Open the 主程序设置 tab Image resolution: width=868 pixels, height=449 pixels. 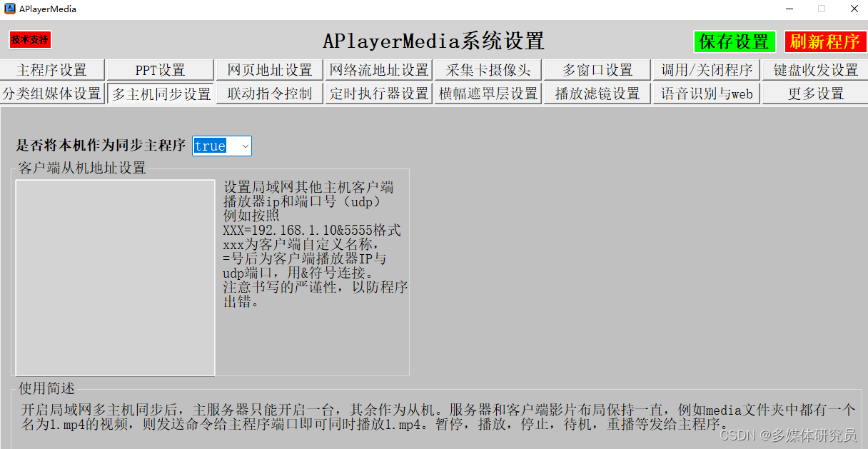(x=52, y=70)
